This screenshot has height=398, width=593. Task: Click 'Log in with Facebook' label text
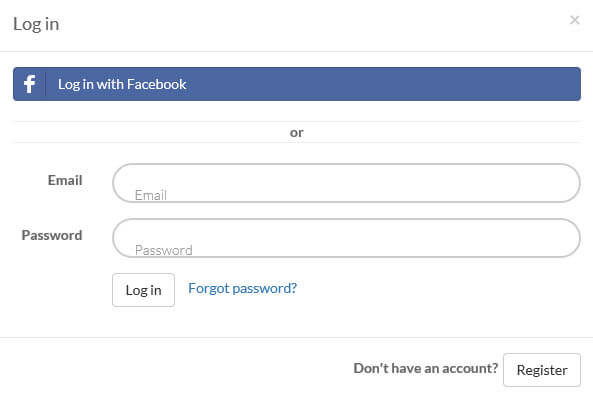click(122, 84)
